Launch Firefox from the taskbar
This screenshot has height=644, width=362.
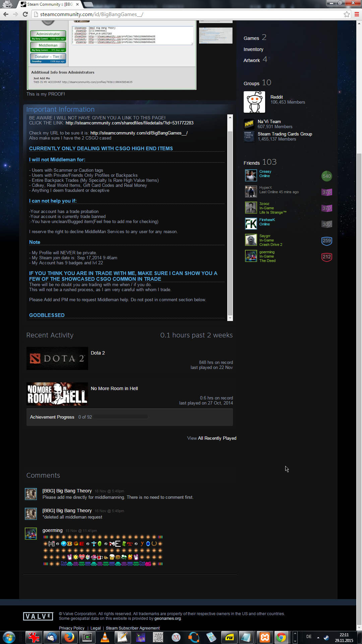[69, 637]
